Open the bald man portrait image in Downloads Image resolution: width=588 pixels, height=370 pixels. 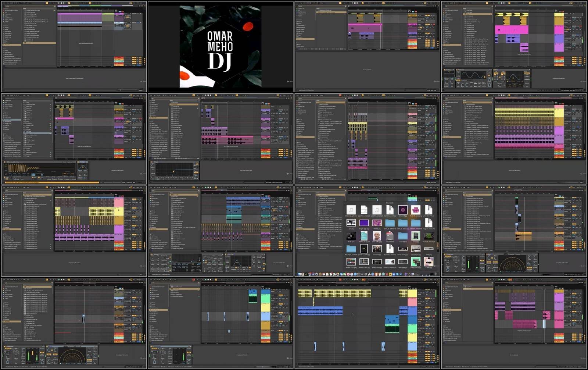click(x=377, y=236)
